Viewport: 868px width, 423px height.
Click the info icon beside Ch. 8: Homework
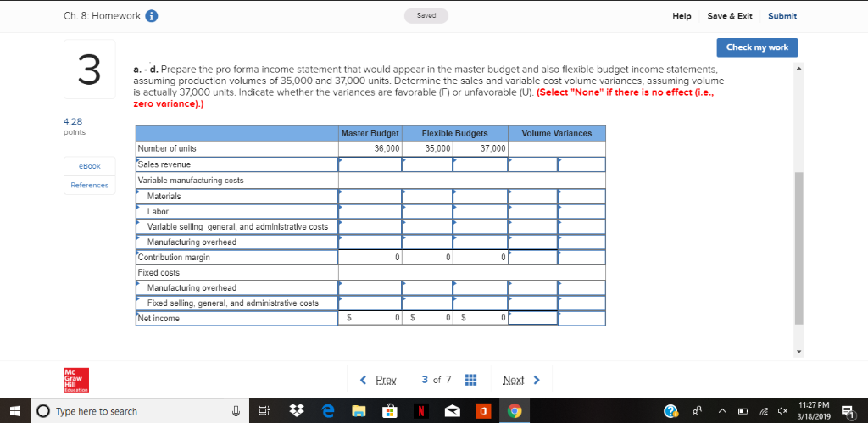pyautogui.click(x=152, y=16)
